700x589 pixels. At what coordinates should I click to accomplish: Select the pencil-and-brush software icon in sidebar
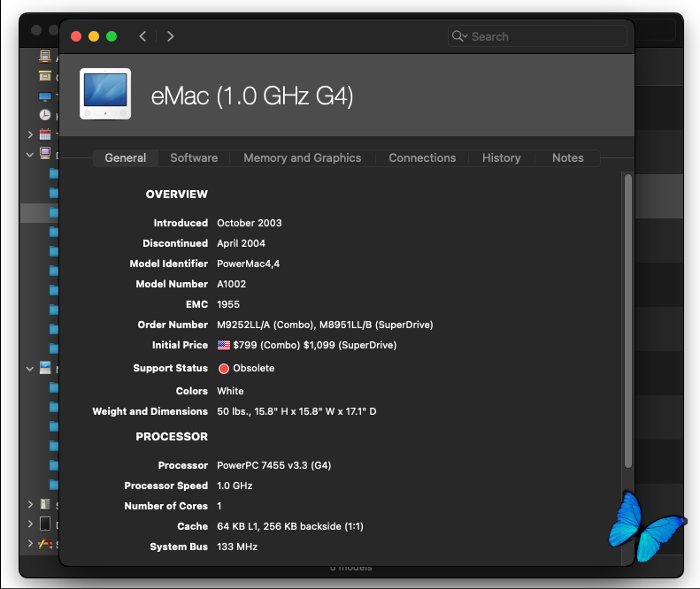(44, 543)
